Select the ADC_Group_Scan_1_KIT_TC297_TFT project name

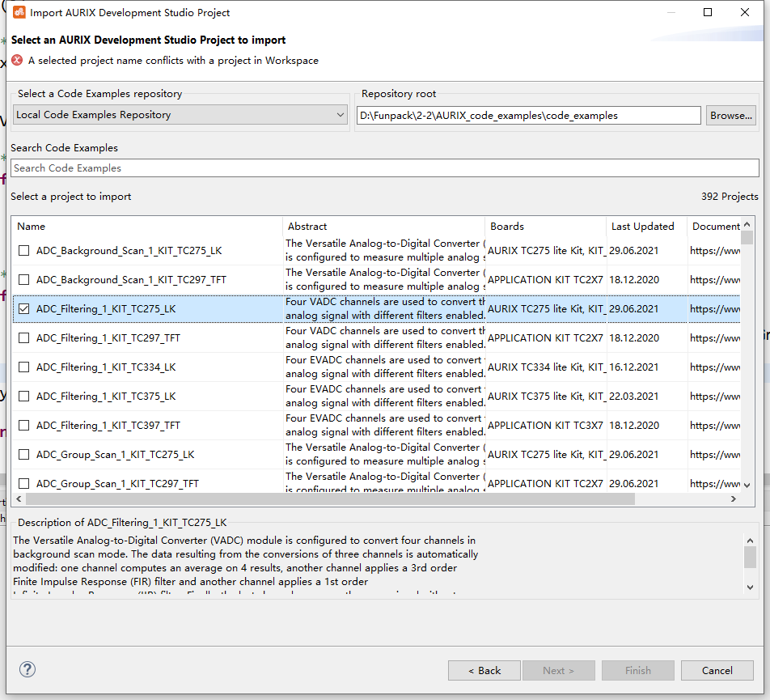117,483
